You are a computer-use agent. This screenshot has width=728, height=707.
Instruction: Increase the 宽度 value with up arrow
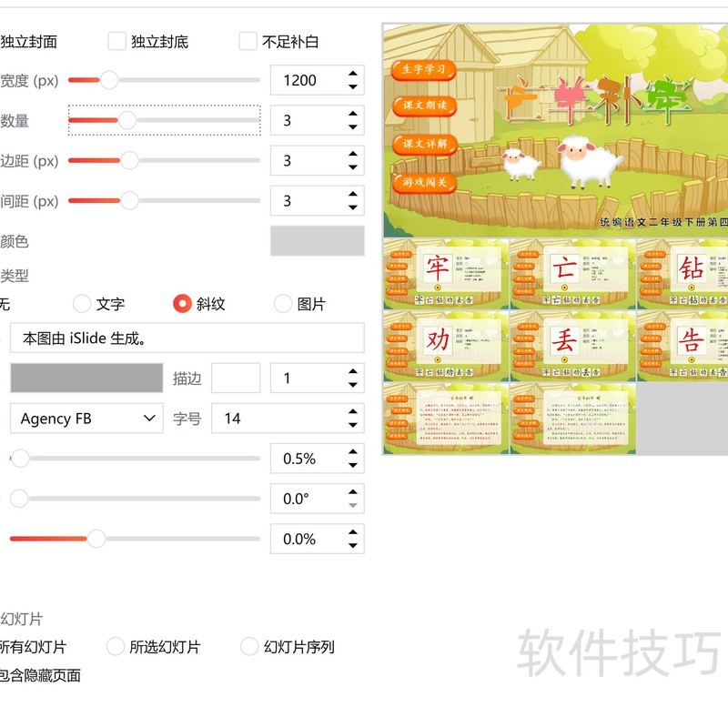[353, 74]
